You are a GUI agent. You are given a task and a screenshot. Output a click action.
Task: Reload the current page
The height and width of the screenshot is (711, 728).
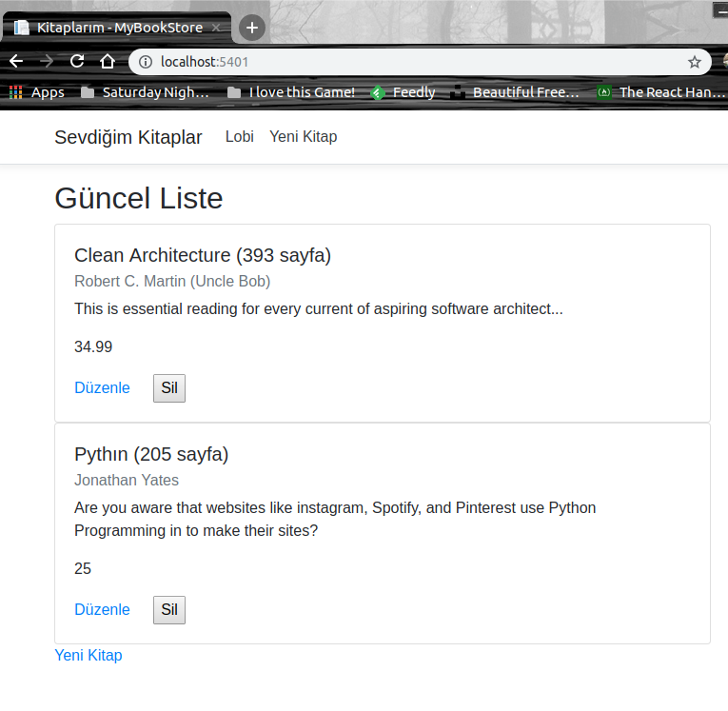(x=77, y=62)
